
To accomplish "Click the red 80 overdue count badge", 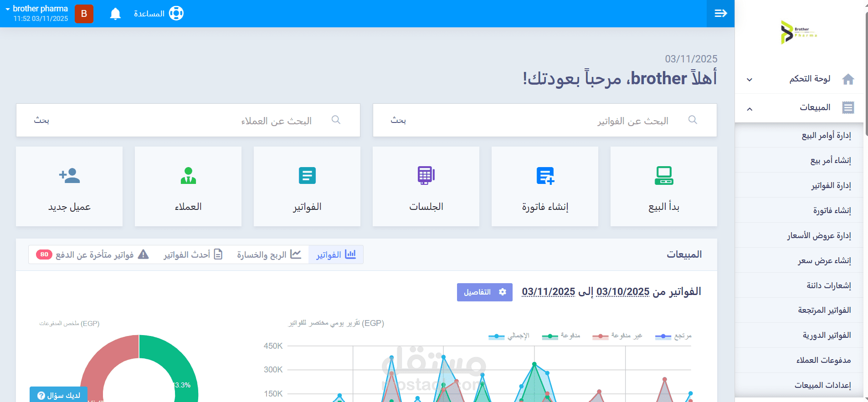I will click(44, 254).
